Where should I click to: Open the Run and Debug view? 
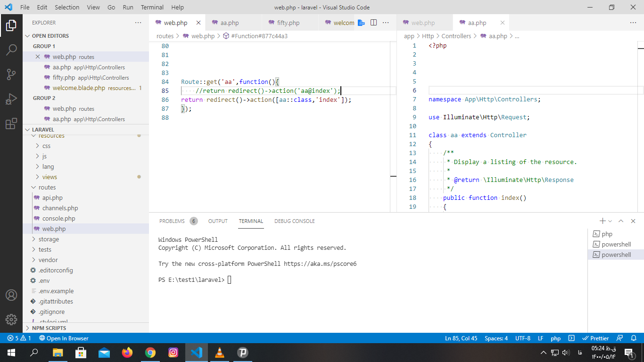tap(11, 99)
